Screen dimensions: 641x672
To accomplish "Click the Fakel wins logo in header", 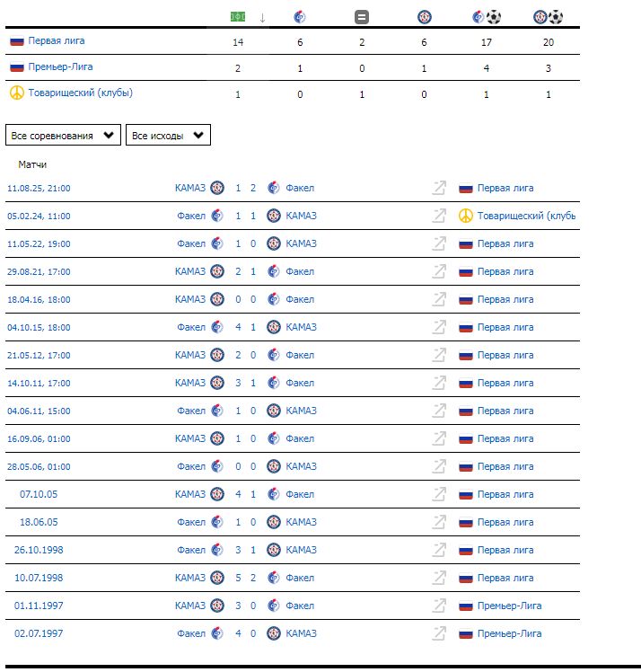I will click(x=300, y=16).
